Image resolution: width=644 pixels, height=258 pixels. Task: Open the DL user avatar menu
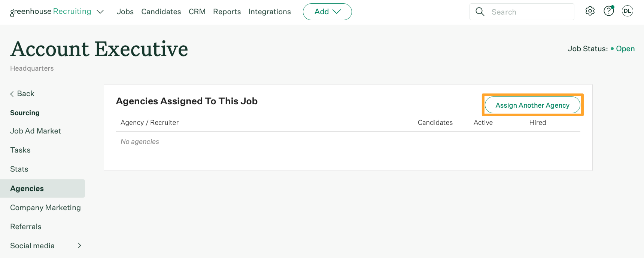point(628,11)
